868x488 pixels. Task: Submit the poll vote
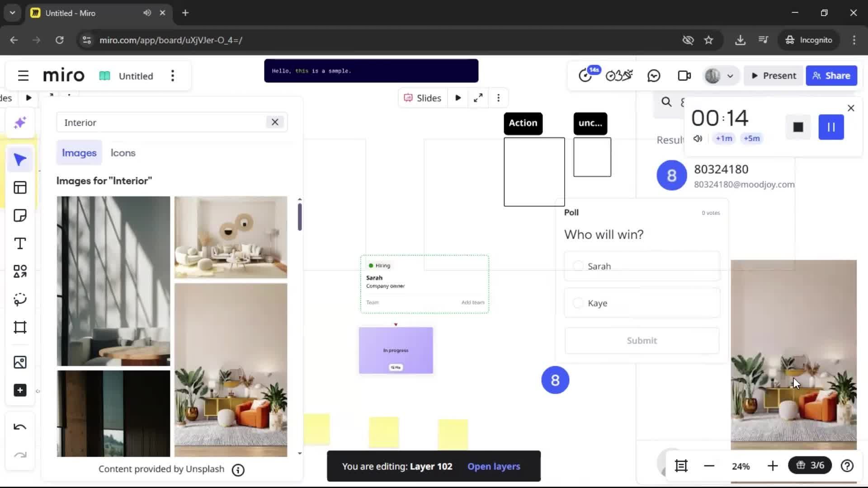tap(642, 341)
